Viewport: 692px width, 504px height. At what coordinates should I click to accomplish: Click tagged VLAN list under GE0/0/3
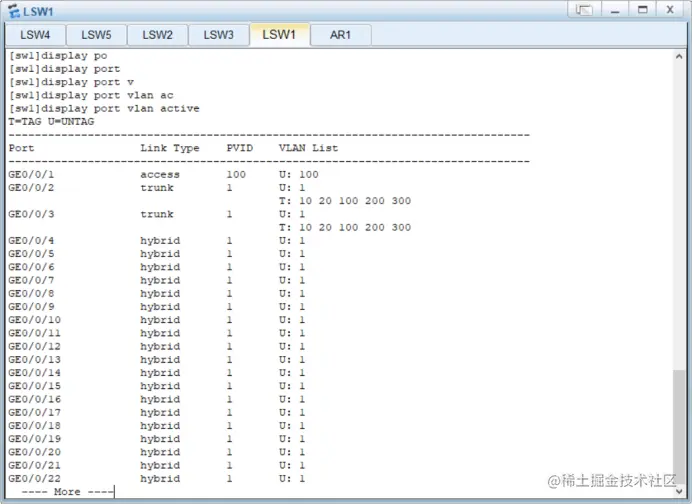(x=345, y=228)
